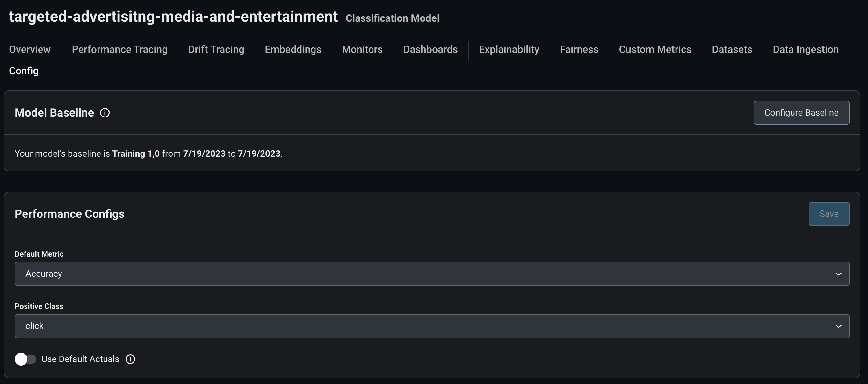Open the Monitors tab
The height and width of the screenshot is (384, 868).
[x=362, y=50]
